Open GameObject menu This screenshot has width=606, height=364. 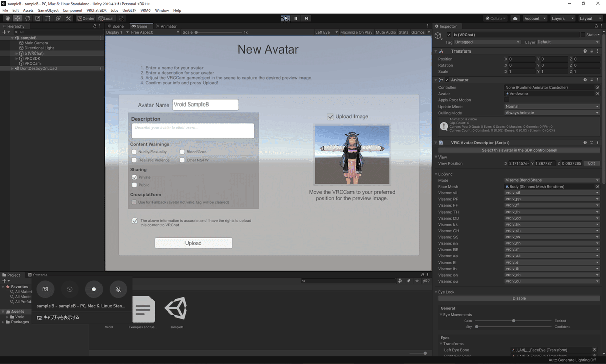tap(48, 10)
